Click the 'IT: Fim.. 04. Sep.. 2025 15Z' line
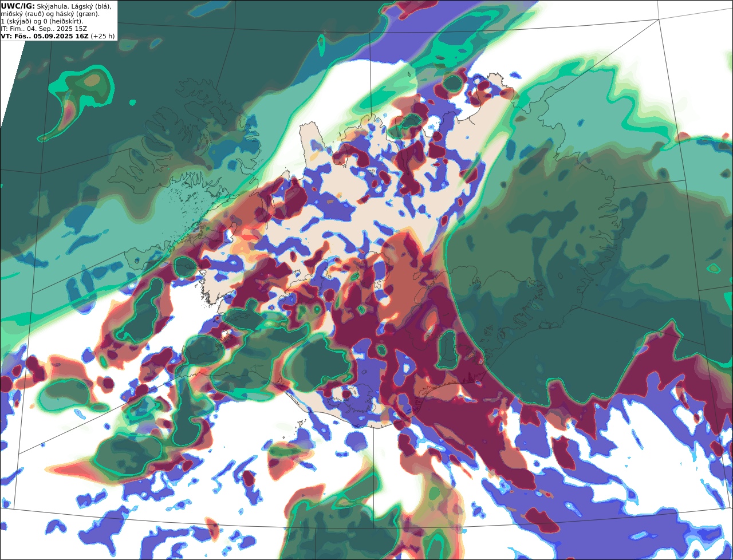The height and width of the screenshot is (560, 733). (x=44, y=29)
